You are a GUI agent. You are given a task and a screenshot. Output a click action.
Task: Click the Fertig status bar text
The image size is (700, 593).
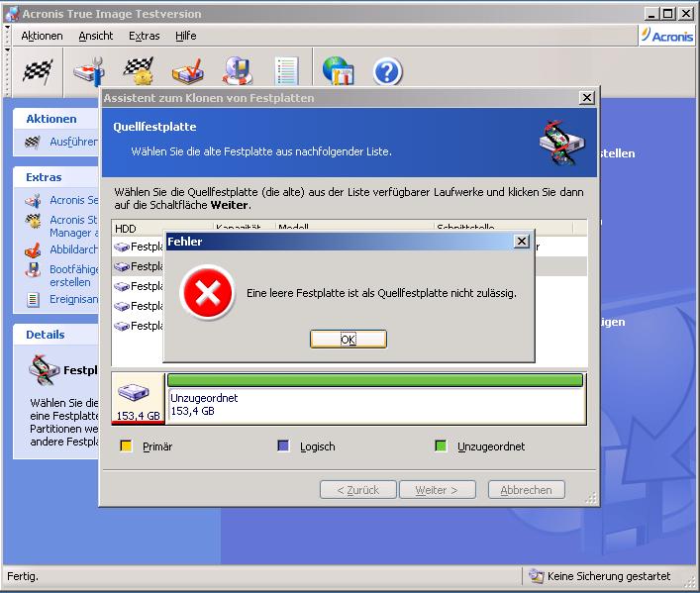click(x=23, y=576)
